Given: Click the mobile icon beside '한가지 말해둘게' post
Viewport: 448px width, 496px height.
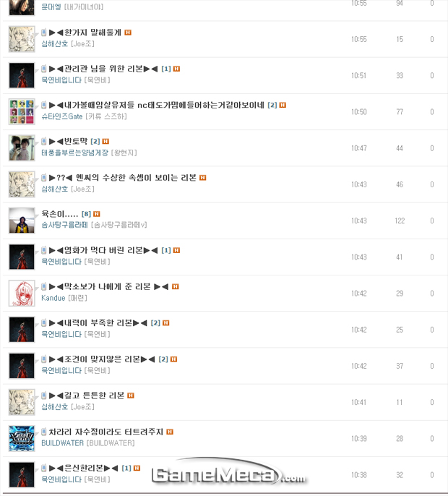Looking at the screenshot, I should click(x=44, y=33).
